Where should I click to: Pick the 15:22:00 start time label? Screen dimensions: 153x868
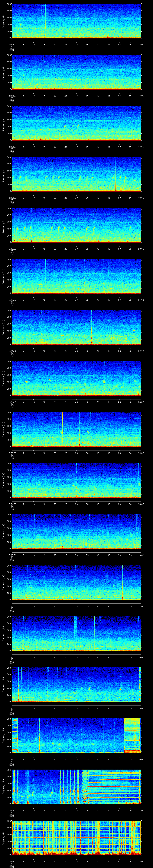click(12, 402)
